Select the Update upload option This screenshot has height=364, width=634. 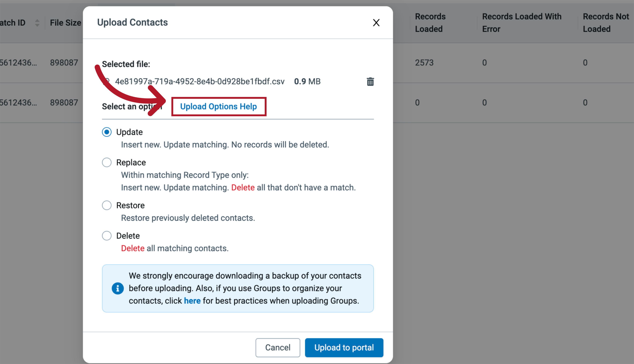[106, 132]
